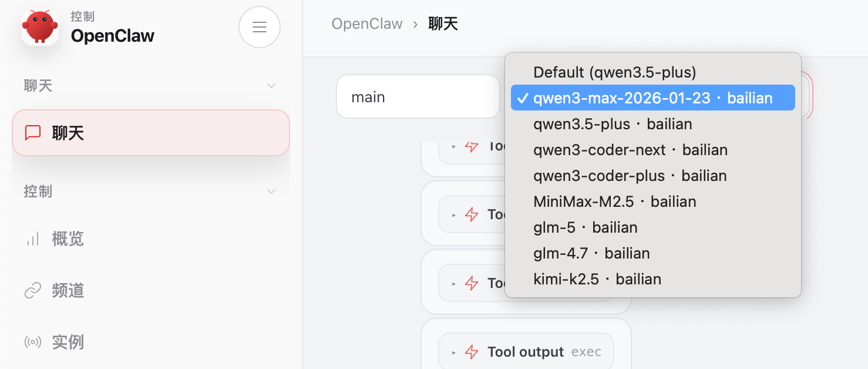Select Default (qwen3.5-plus) model option
Image resolution: width=868 pixels, height=369 pixels.
653,72
